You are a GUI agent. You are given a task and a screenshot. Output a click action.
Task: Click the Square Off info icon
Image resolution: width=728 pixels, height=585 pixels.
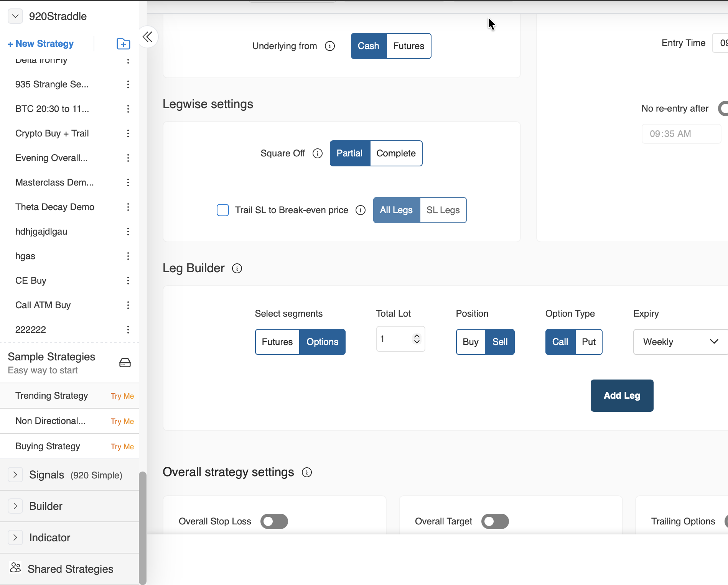pyautogui.click(x=317, y=153)
